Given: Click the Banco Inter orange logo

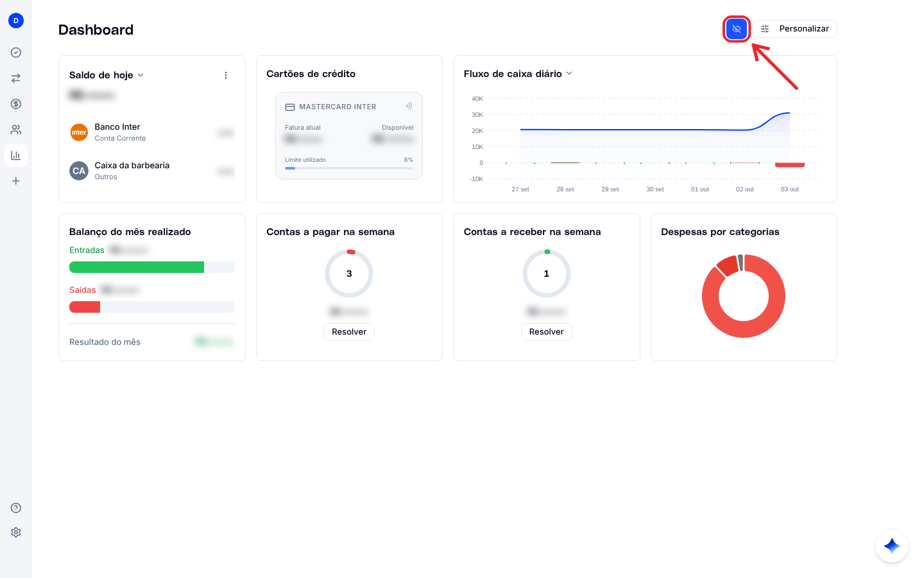Looking at the screenshot, I should point(79,132).
